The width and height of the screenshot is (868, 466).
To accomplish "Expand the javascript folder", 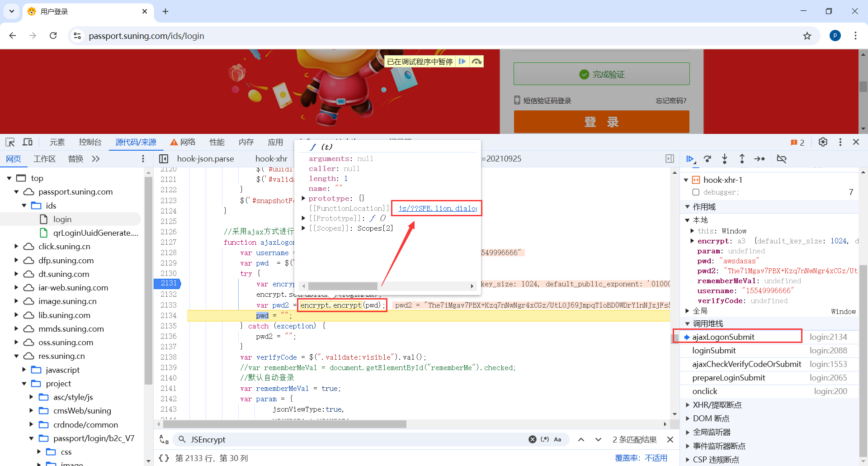I will point(24,370).
